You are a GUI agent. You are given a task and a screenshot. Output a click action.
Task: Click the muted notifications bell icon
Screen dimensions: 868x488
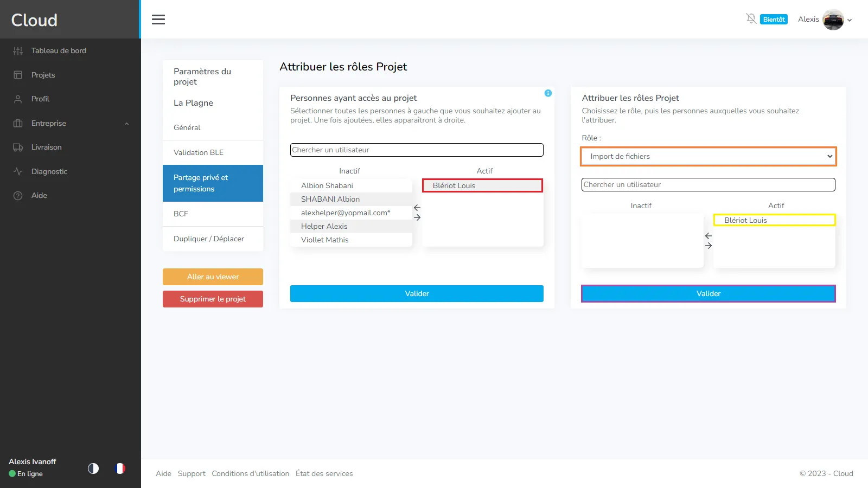tap(751, 19)
